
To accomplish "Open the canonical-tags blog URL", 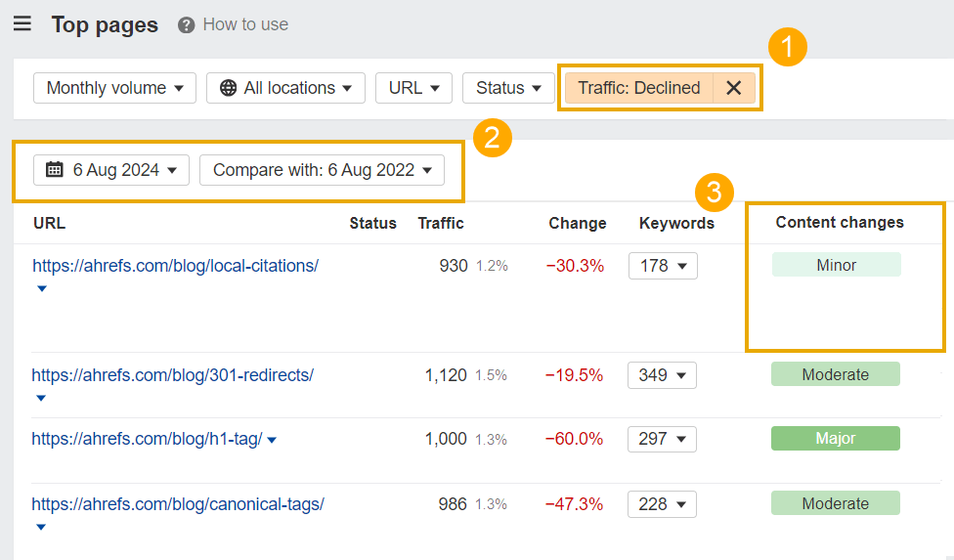I will (x=178, y=504).
